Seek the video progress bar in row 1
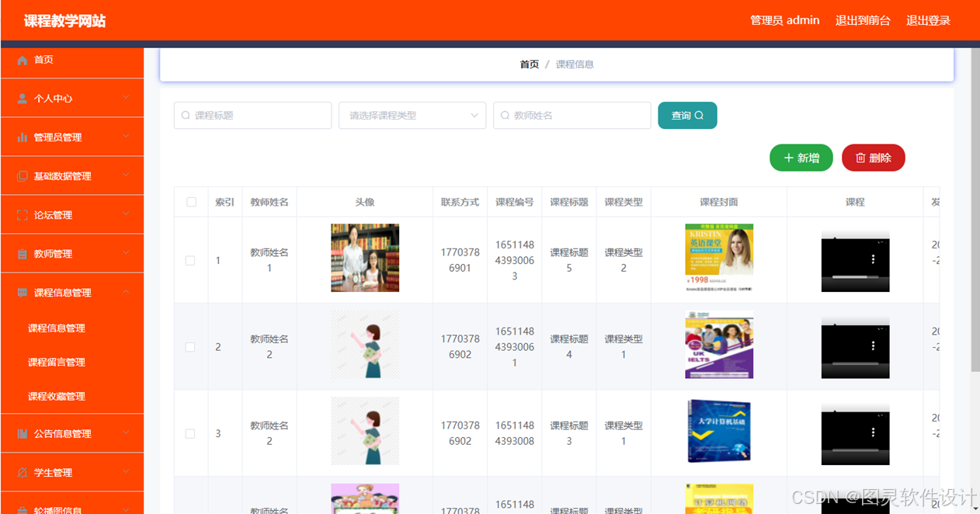 tap(855, 277)
